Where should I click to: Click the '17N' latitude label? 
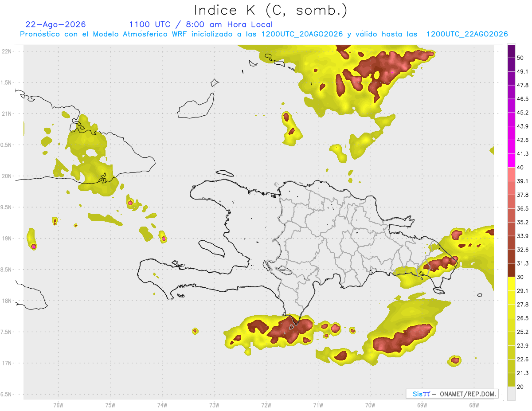(8, 363)
